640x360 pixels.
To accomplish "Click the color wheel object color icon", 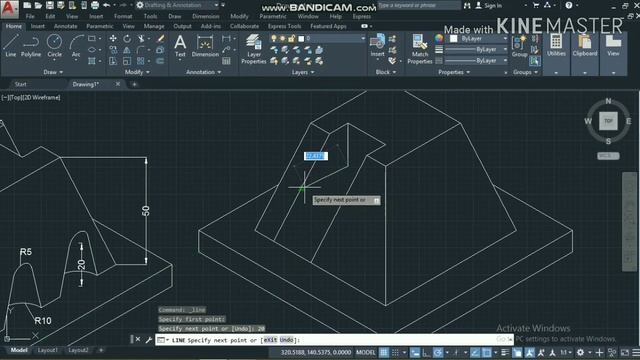I will [x=439, y=38].
